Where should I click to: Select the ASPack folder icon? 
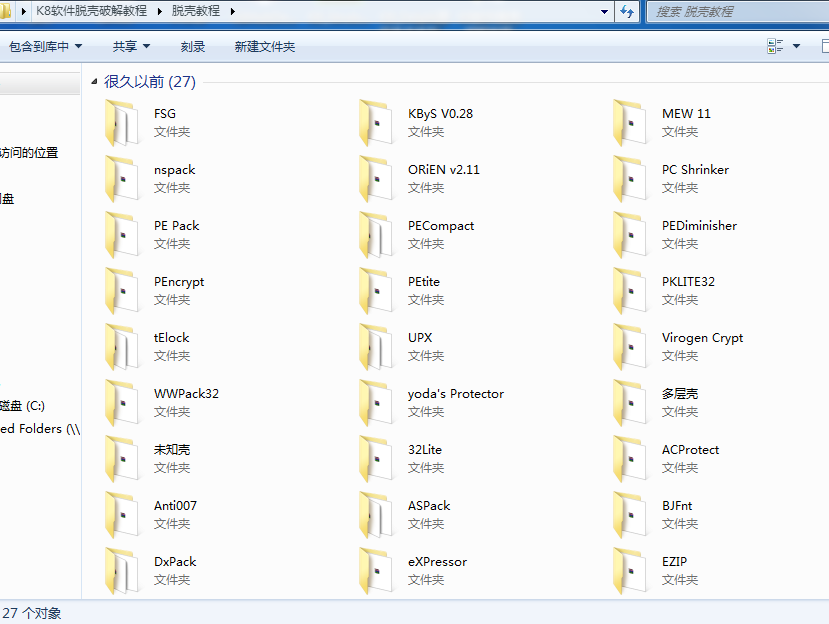(376, 515)
